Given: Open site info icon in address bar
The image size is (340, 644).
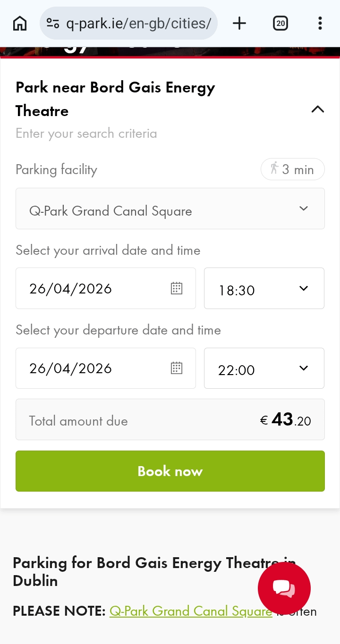Looking at the screenshot, I should (53, 23).
